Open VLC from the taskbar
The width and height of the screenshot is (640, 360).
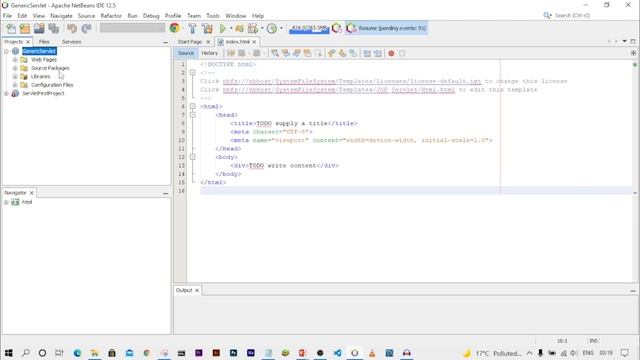(x=372, y=353)
